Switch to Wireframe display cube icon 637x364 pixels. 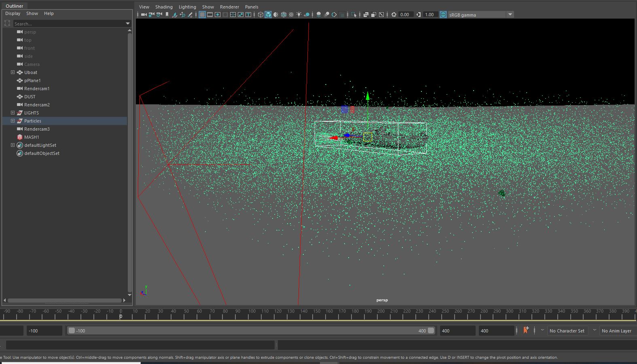pyautogui.click(x=260, y=15)
